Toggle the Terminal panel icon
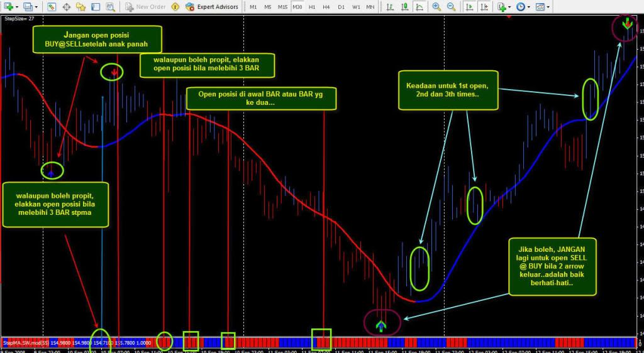Viewport: 644px width, 353px height. point(96,6)
